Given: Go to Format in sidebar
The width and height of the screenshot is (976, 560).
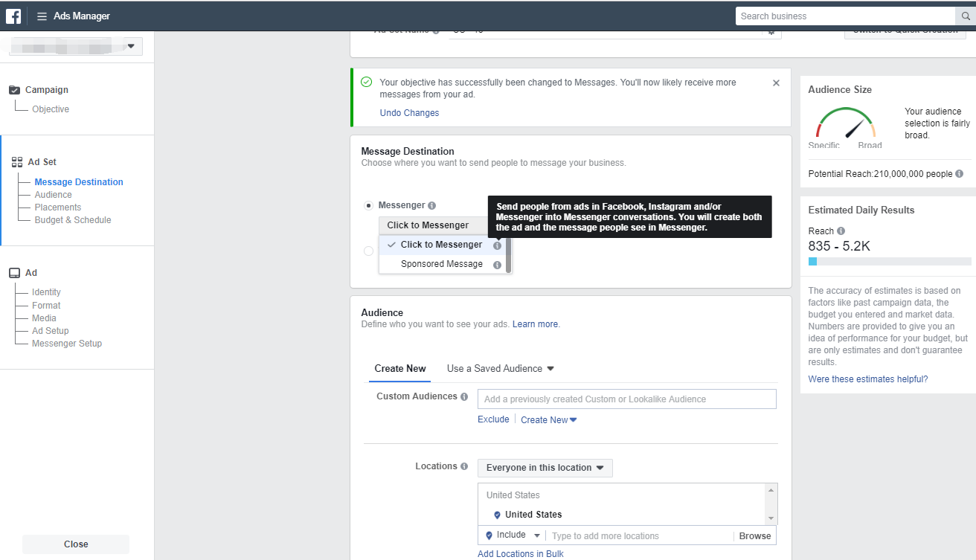Looking at the screenshot, I should click(46, 306).
